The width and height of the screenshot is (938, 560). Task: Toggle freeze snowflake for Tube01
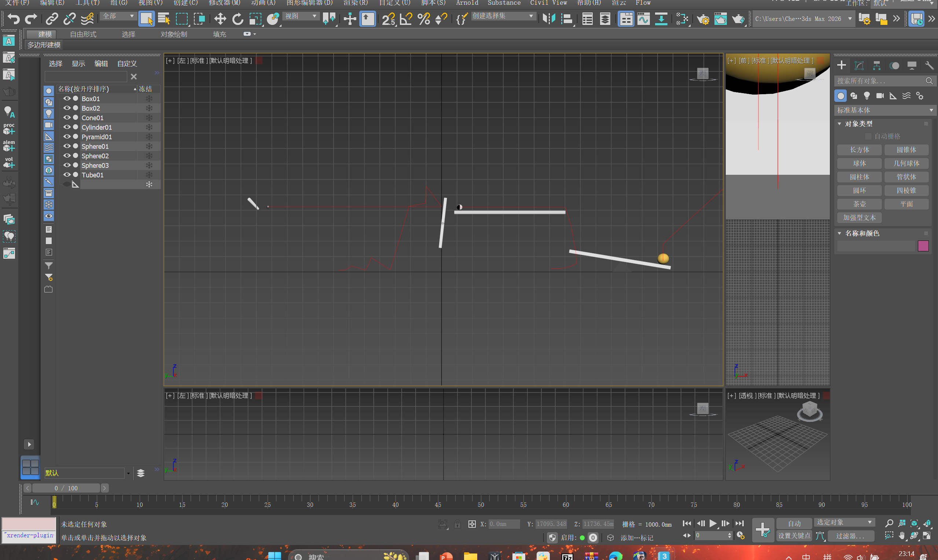pos(149,175)
